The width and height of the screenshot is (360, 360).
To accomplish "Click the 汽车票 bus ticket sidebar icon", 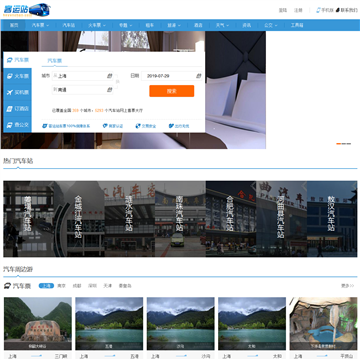I will tap(10, 60).
